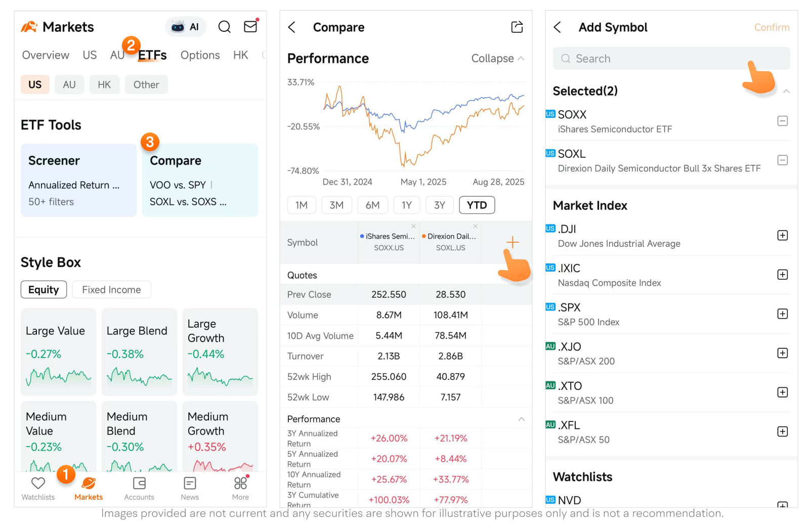Select the Fixed Income style box tab
812x531 pixels.
111,289
